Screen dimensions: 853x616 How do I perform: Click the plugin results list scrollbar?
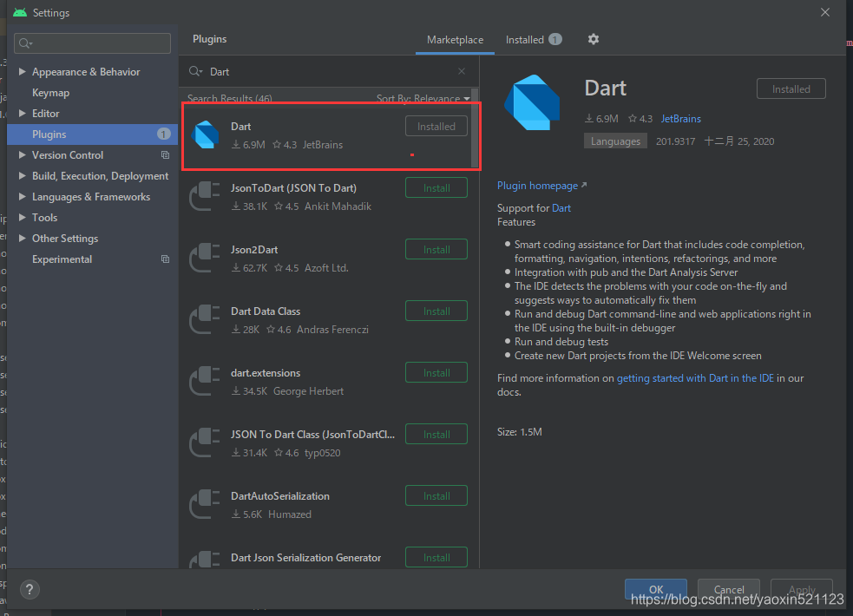475,129
